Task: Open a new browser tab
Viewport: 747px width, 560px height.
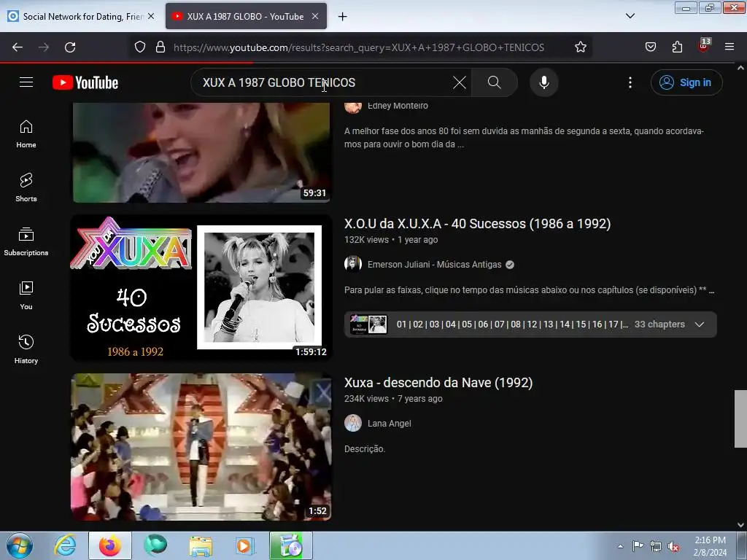Action: (343, 17)
